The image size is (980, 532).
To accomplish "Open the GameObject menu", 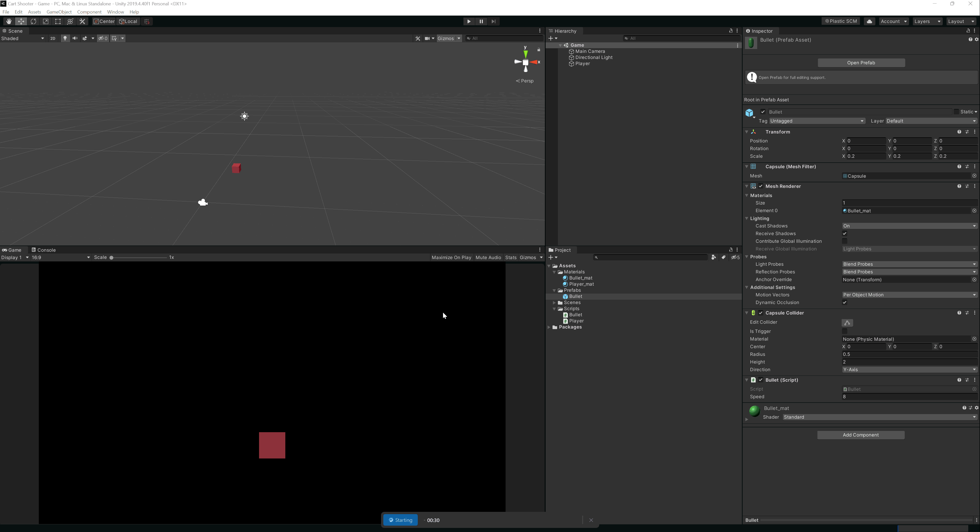I will pyautogui.click(x=59, y=12).
